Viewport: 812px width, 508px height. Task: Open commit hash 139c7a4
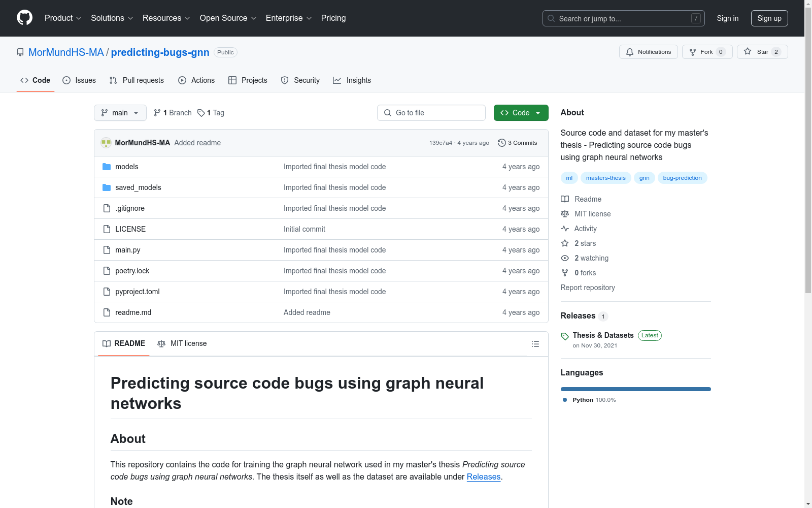point(441,143)
